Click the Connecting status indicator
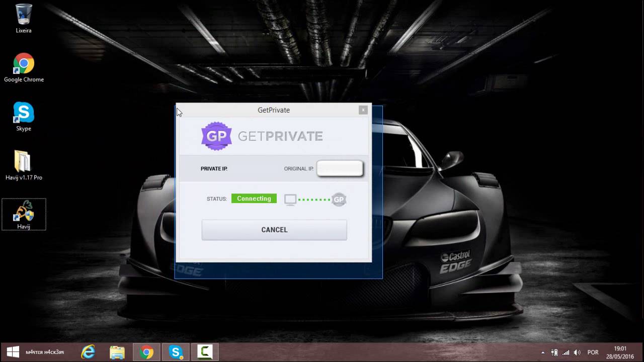 (x=254, y=199)
